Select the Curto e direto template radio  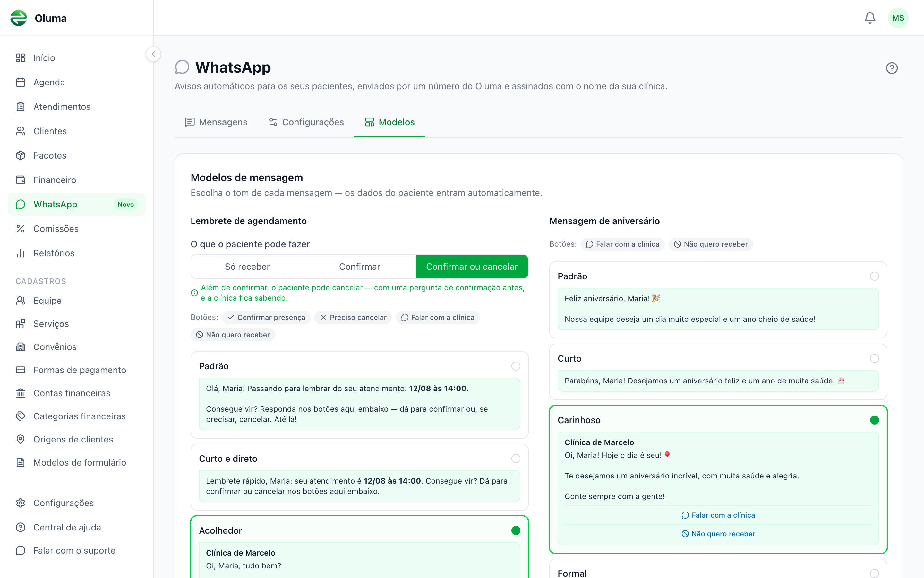click(x=516, y=459)
